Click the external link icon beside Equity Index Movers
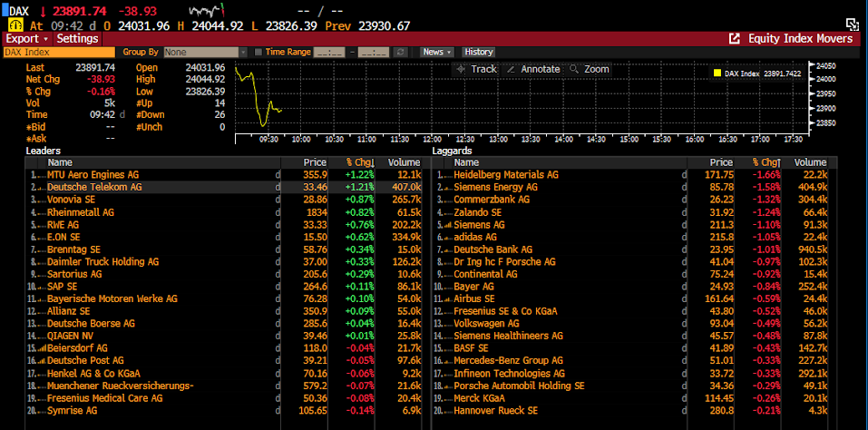Viewport: 868px width, 430px height. click(734, 39)
